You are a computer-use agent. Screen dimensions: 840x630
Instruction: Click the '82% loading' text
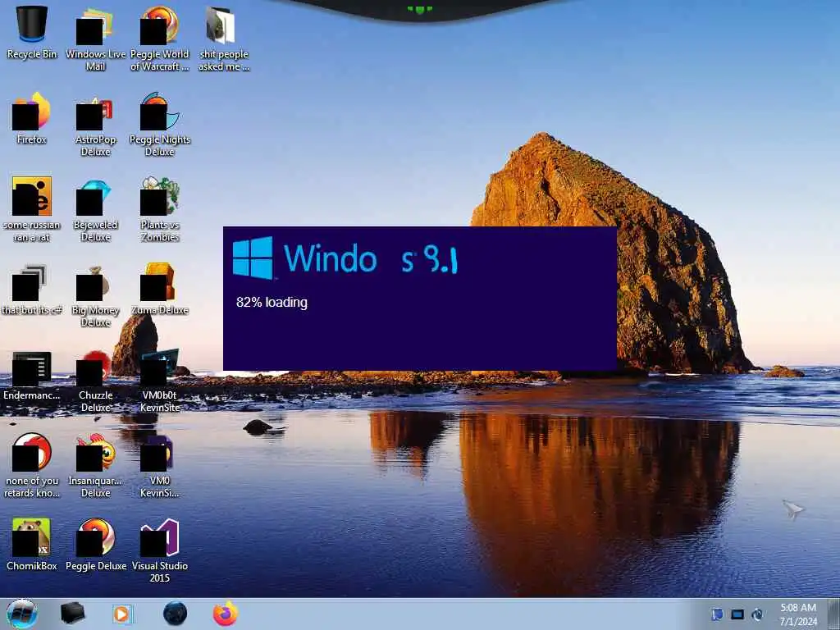click(272, 302)
